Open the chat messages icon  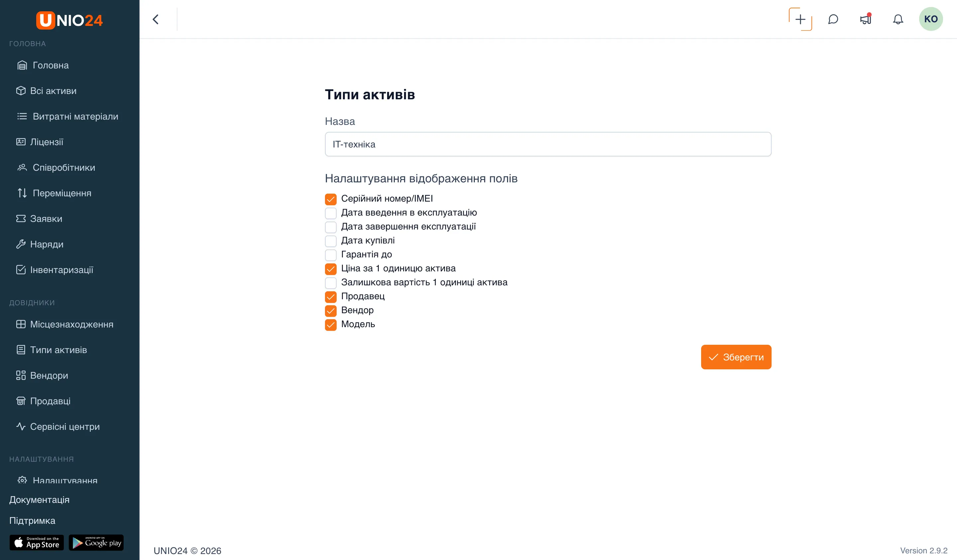click(833, 19)
